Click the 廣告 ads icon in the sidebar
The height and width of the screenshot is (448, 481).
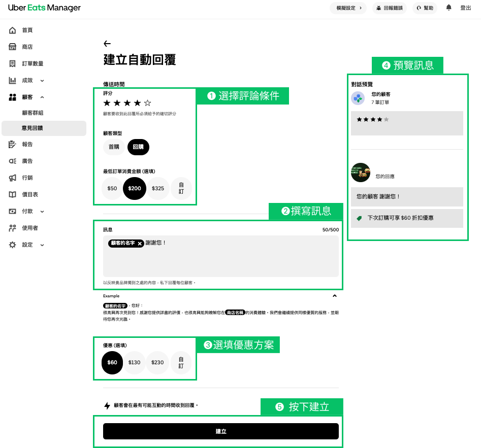click(x=13, y=161)
